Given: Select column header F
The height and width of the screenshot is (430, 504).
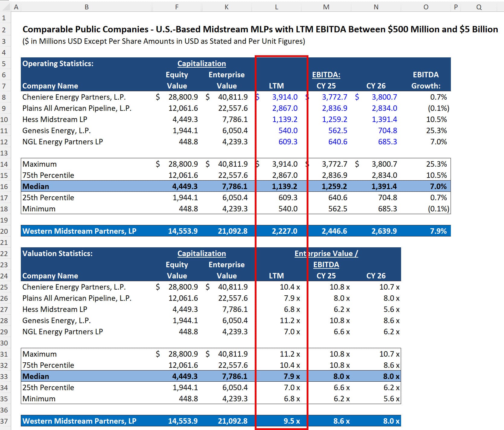Looking at the screenshot, I should [x=177, y=7].
